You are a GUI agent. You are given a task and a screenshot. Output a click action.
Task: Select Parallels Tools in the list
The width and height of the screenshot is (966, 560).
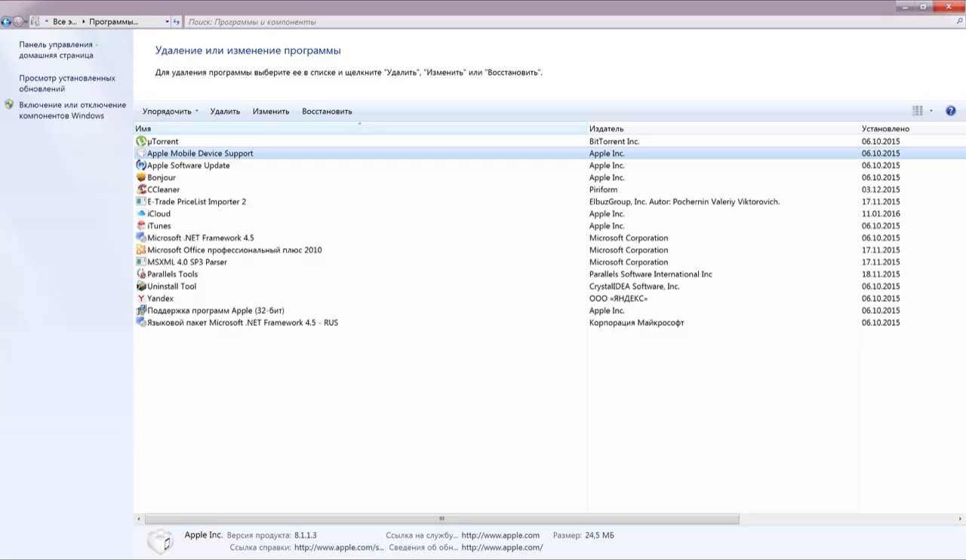point(173,274)
